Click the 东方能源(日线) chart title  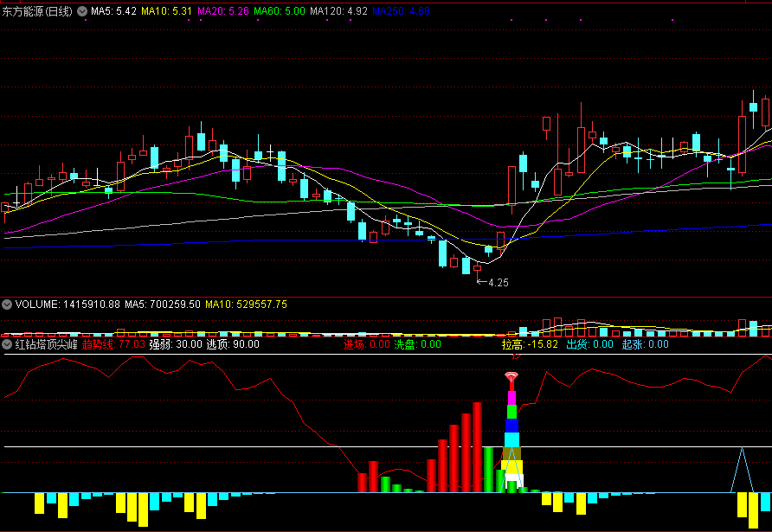pyautogui.click(x=37, y=11)
